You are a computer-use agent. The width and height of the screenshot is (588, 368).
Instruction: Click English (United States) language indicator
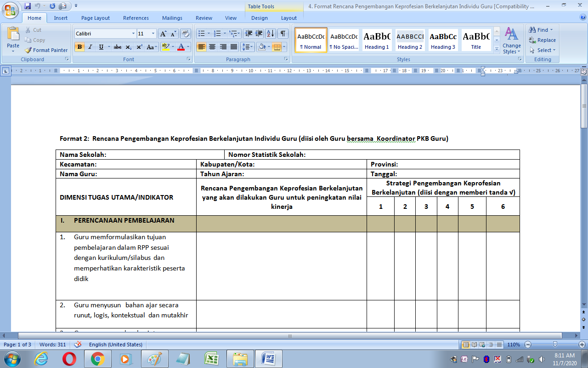click(115, 344)
